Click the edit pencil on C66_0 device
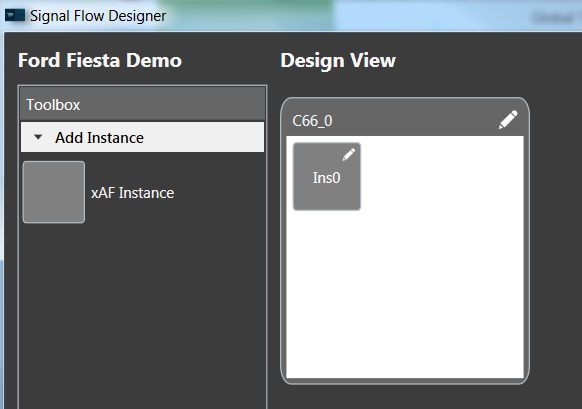This screenshot has height=409, width=582. coord(508,120)
